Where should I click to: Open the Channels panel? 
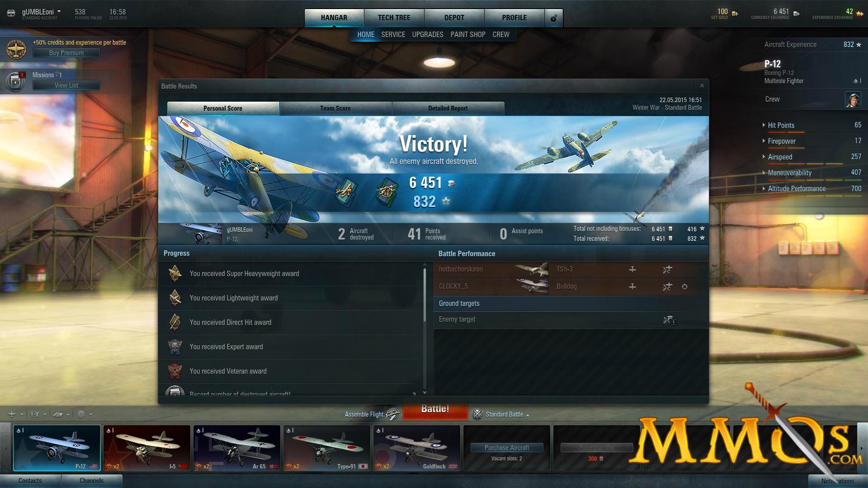tap(92, 481)
